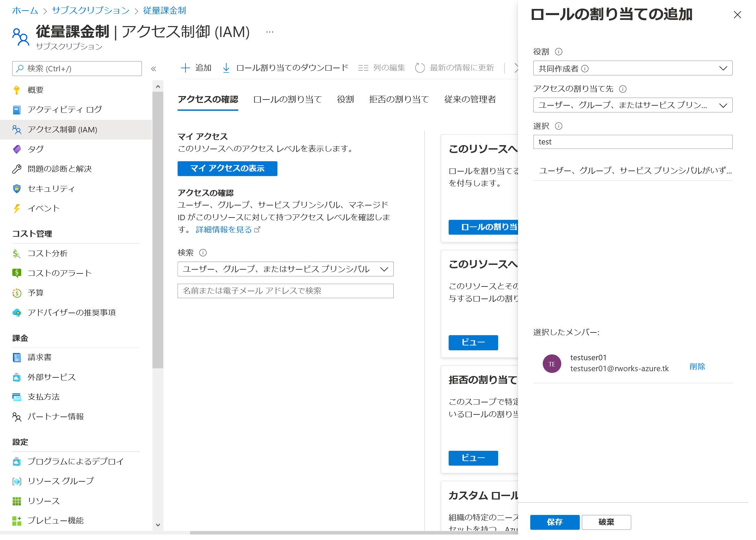Screen dimensions: 756x540
Task: Click info icon inside 共同作成者 dropdown
Action: coord(585,69)
